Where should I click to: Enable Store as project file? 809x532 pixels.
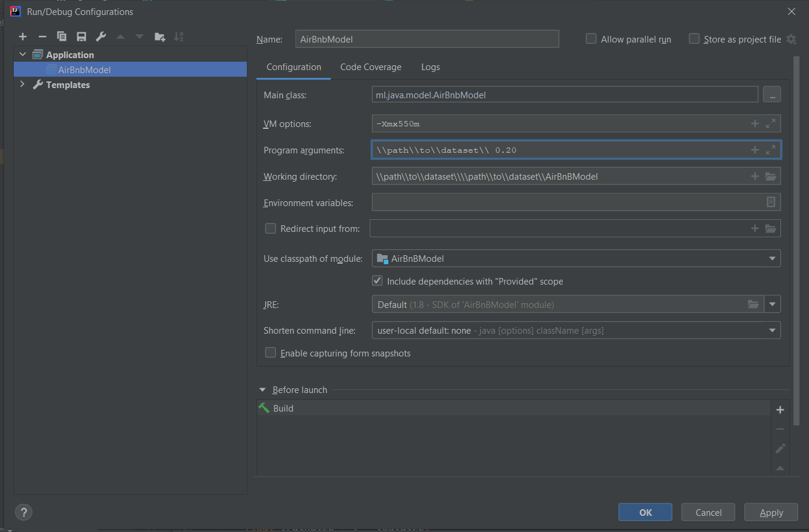[694, 39]
